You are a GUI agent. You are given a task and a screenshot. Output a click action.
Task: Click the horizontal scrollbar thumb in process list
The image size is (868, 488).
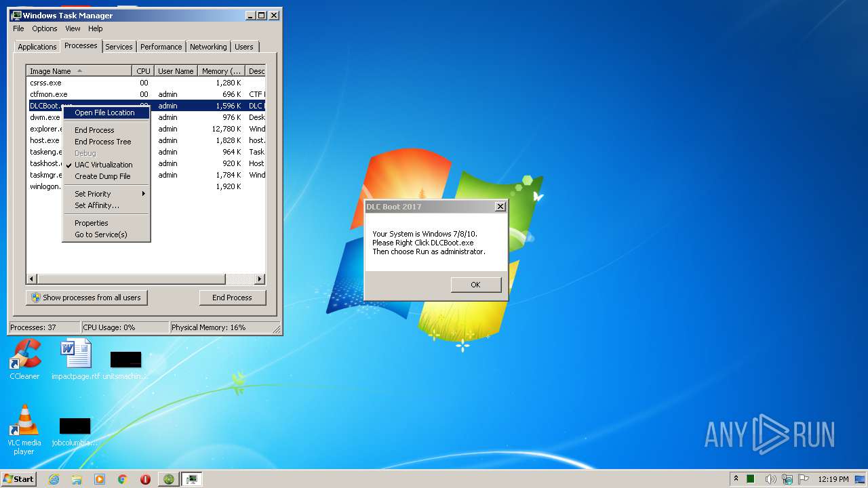(x=132, y=279)
